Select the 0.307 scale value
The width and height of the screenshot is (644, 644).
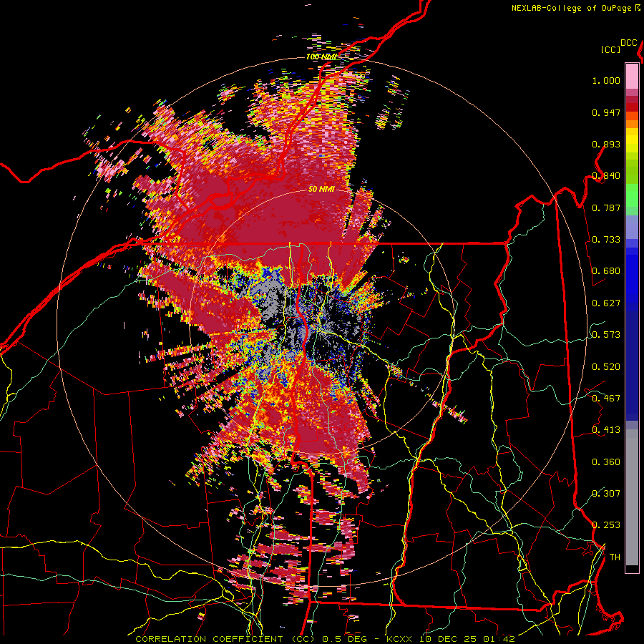[606, 494]
